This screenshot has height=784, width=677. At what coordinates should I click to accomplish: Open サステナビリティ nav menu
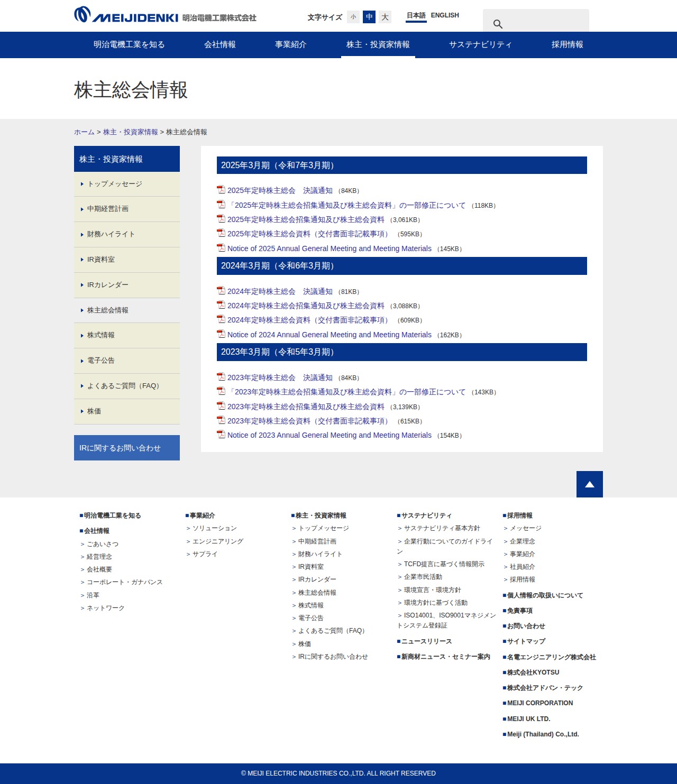point(481,45)
